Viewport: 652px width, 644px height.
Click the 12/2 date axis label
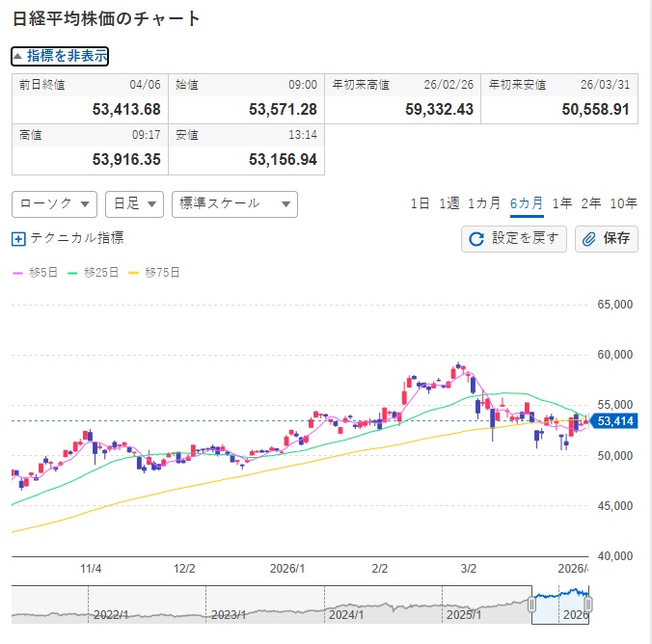[x=184, y=569]
